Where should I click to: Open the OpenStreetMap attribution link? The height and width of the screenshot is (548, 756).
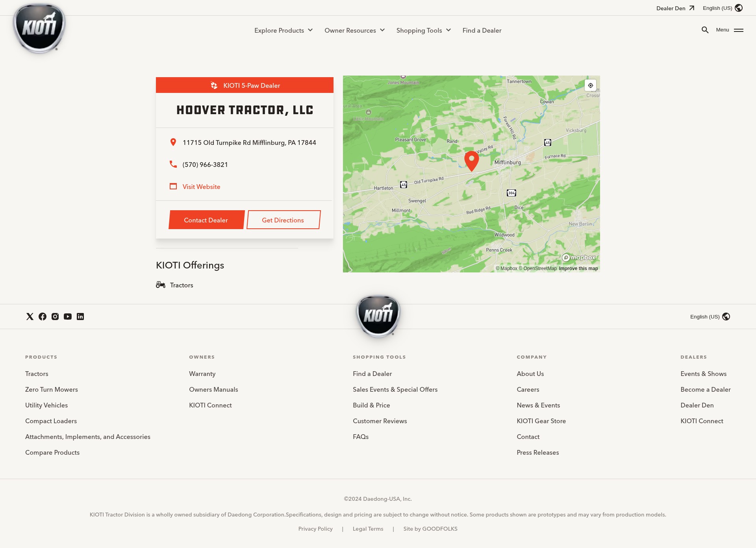(538, 268)
